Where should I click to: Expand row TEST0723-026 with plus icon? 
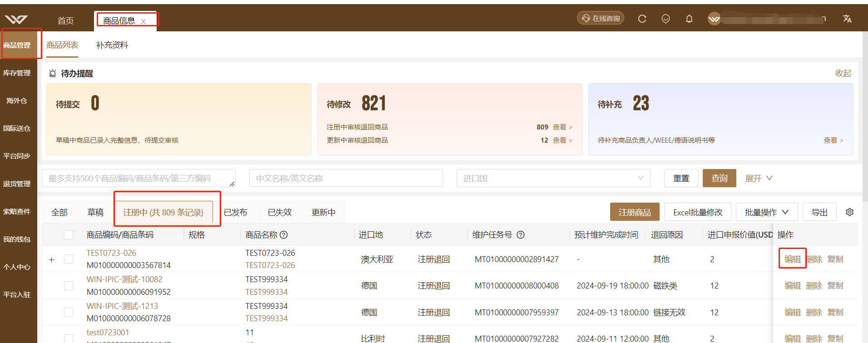click(52, 259)
